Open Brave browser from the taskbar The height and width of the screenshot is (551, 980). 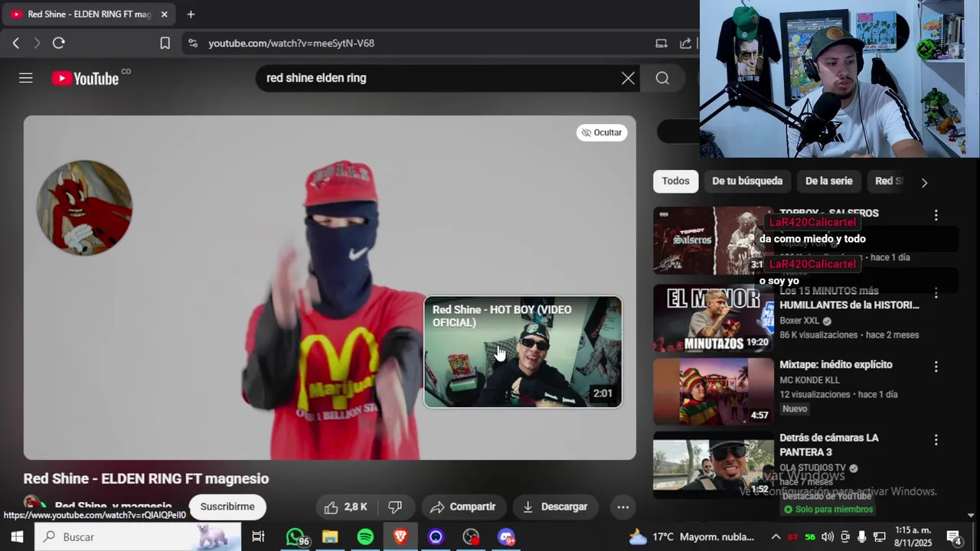tap(400, 537)
